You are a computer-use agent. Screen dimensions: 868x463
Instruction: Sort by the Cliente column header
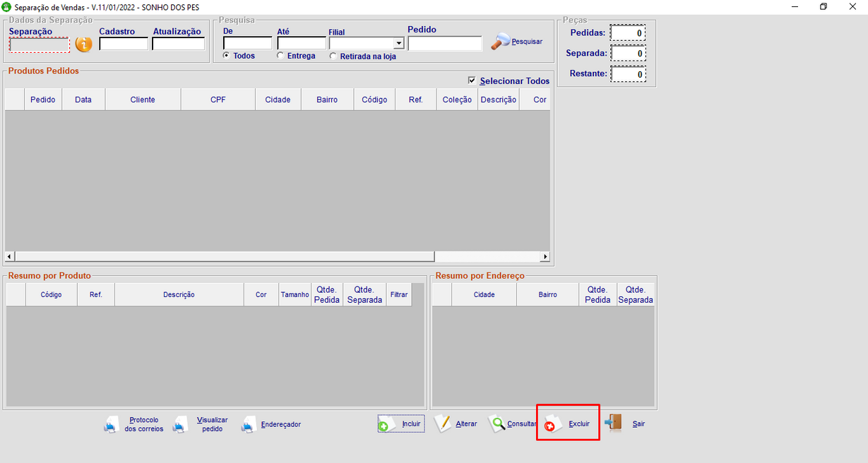point(143,100)
